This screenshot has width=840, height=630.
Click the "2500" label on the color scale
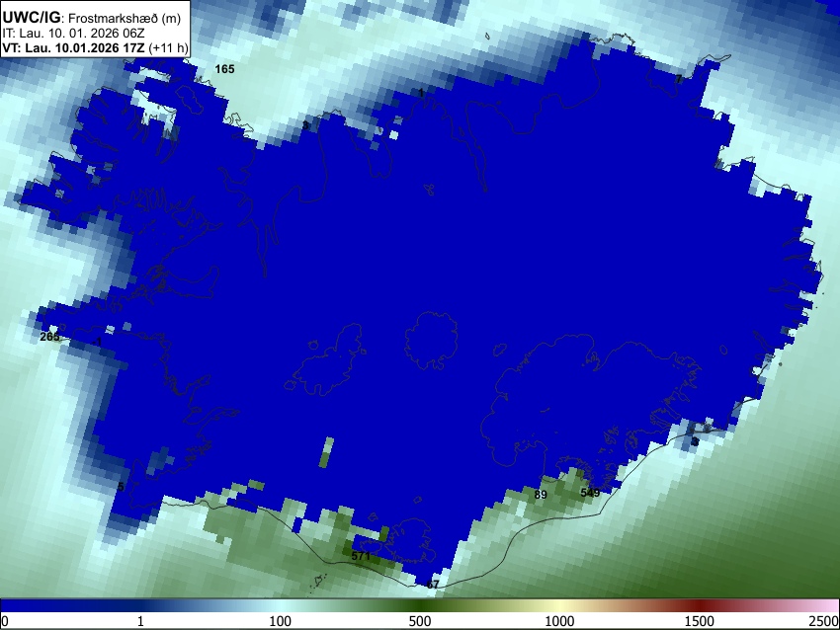point(824,621)
